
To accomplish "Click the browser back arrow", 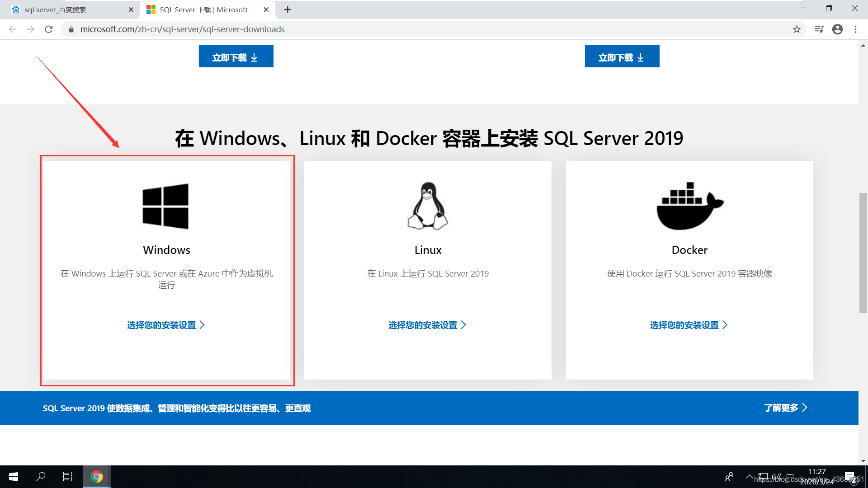I will pos(12,29).
